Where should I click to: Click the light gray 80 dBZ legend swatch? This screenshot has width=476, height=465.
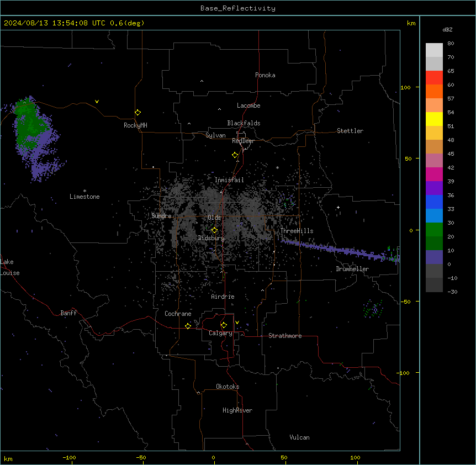point(434,50)
